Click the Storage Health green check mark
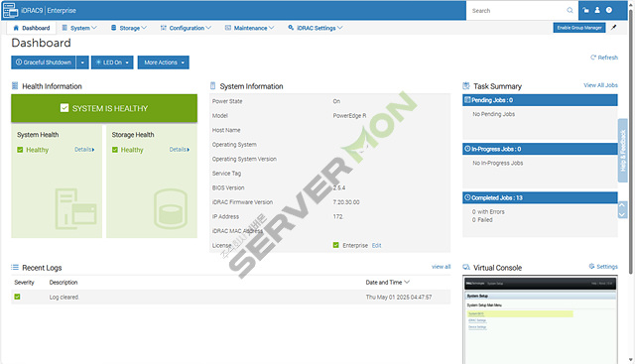 115,150
